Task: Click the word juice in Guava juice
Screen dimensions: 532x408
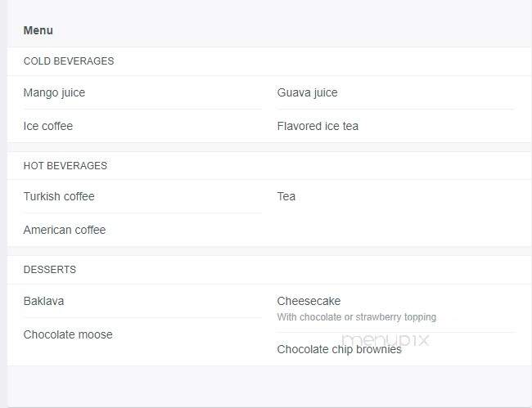Action: [x=326, y=93]
